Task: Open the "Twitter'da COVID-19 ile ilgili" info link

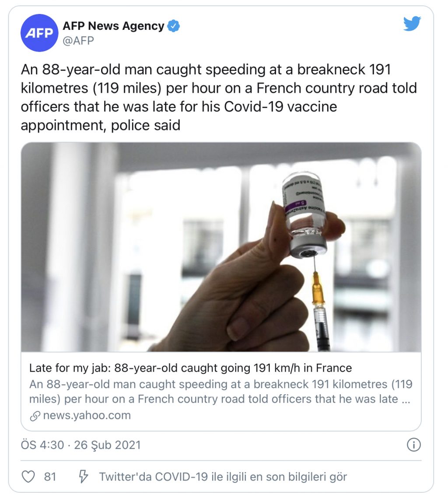Action: [223, 476]
